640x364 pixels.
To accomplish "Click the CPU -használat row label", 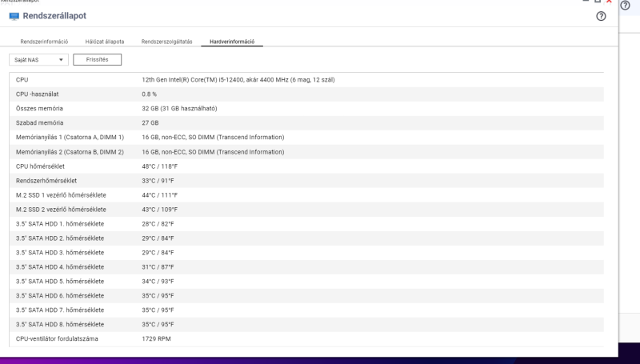I will click(x=37, y=94).
